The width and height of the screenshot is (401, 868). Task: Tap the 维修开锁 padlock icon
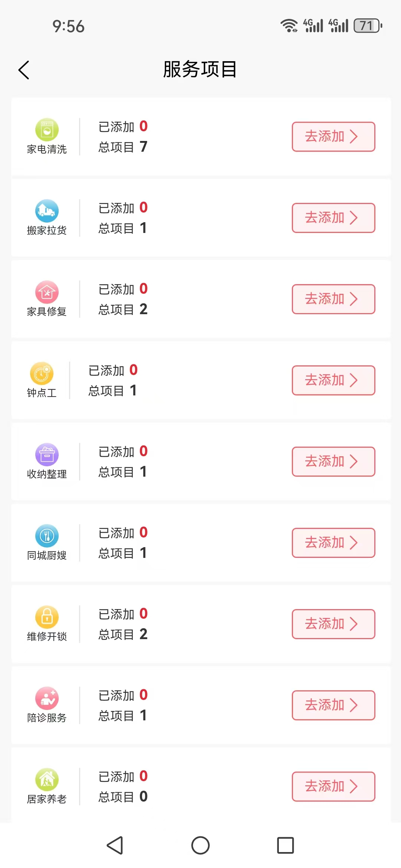[47, 617]
